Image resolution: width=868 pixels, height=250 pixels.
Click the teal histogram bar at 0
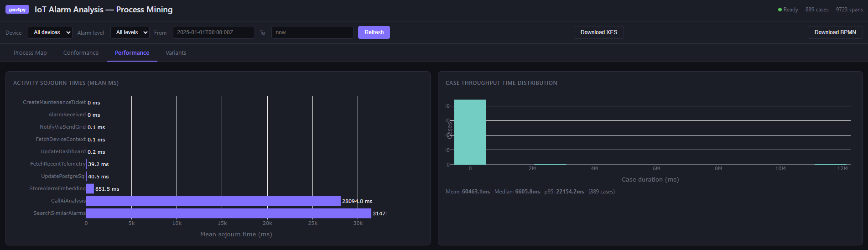[470, 132]
